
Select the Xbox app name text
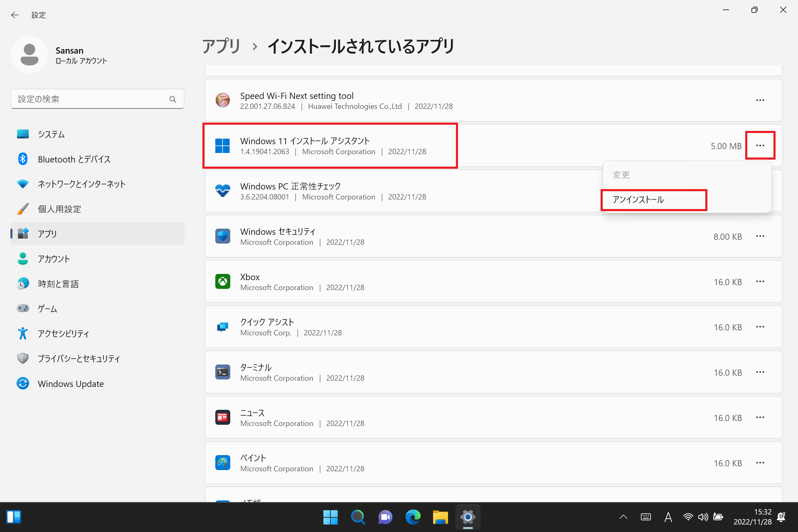(250, 277)
